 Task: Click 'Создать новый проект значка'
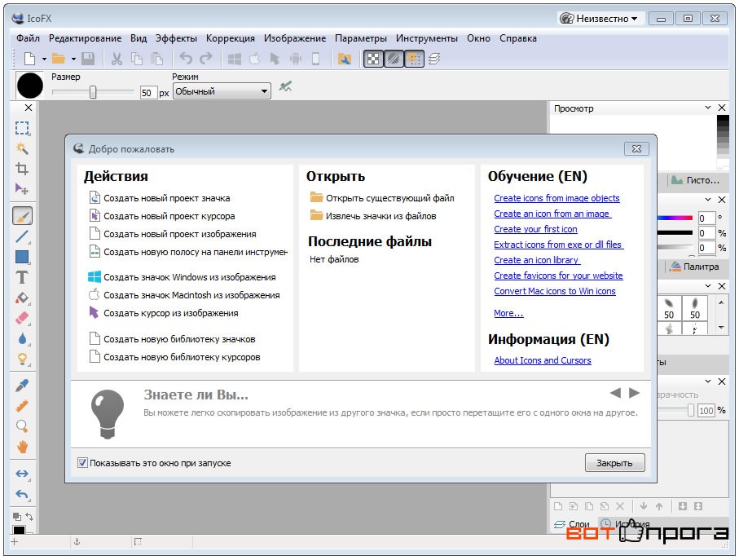(x=160, y=198)
